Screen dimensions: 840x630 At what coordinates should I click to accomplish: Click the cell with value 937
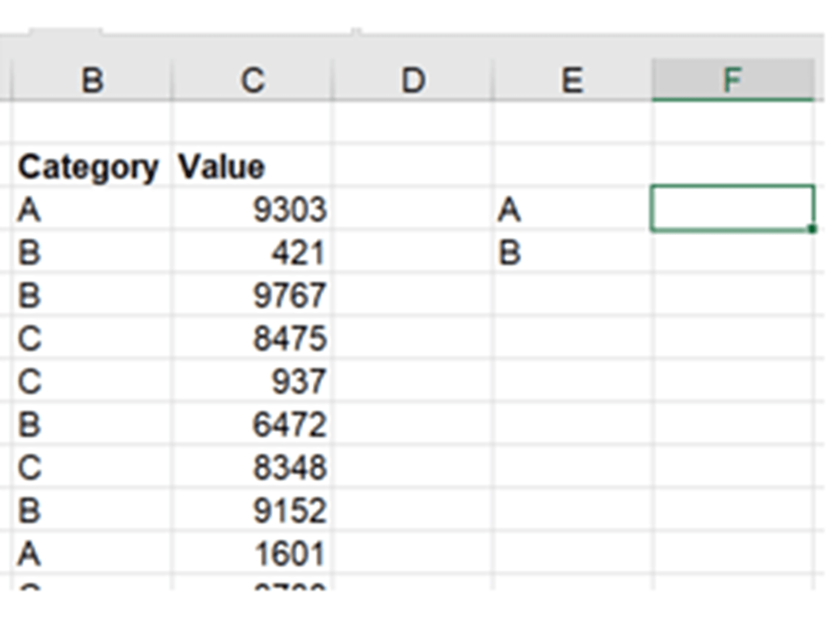(x=252, y=382)
